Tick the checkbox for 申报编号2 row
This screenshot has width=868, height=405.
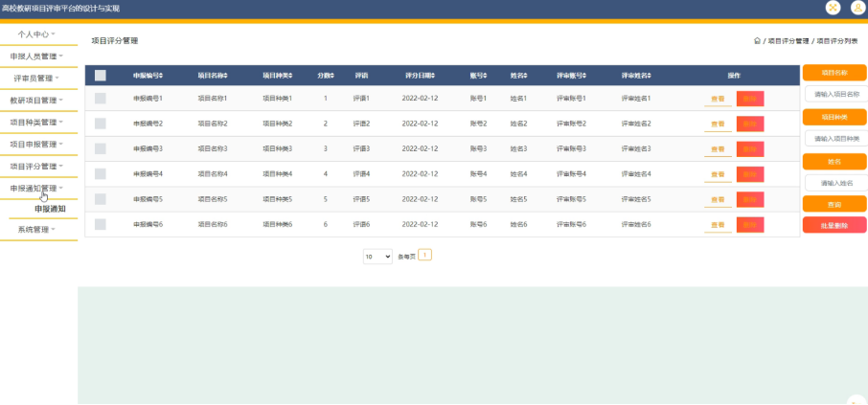coord(101,124)
